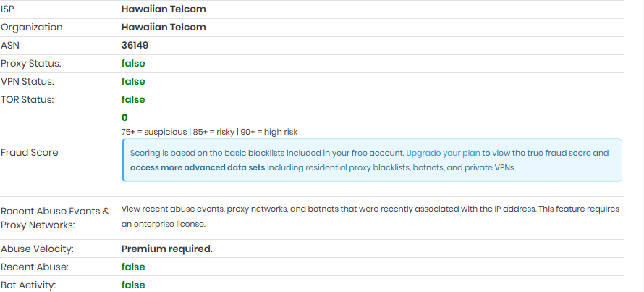
Task: Click the Organization row label
Action: [32, 27]
